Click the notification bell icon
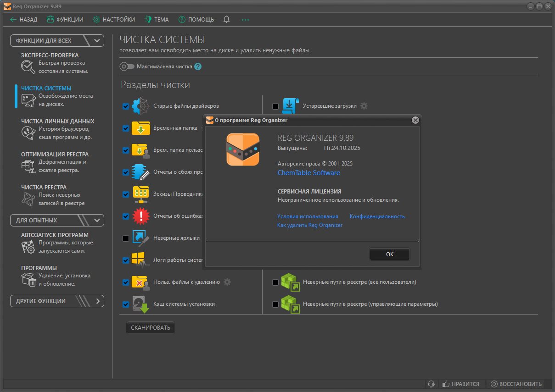Viewport: 555px width, 392px height. click(x=226, y=19)
